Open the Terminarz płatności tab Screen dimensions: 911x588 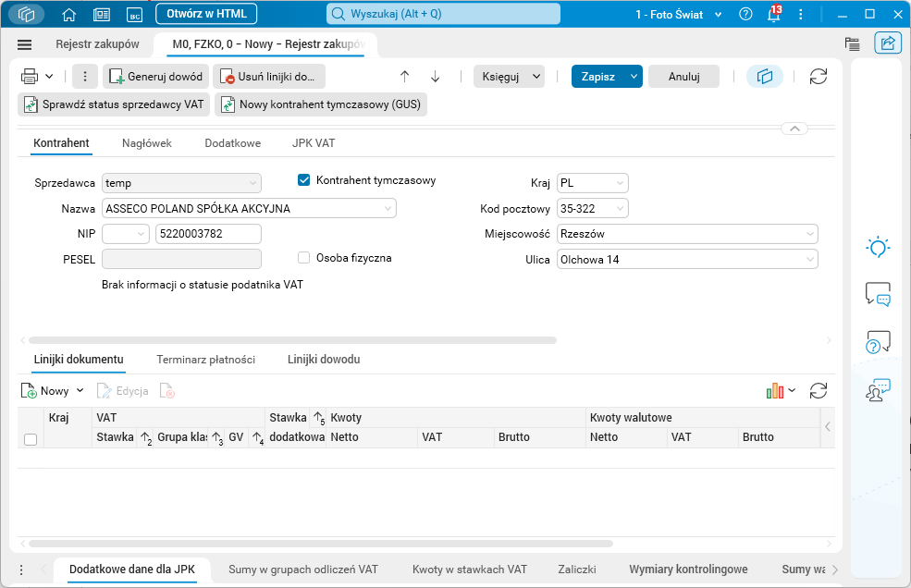tap(205, 360)
